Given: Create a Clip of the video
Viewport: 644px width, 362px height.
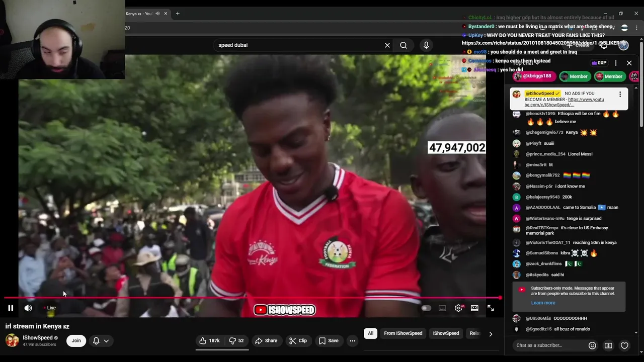Looking at the screenshot, I should (x=298, y=341).
